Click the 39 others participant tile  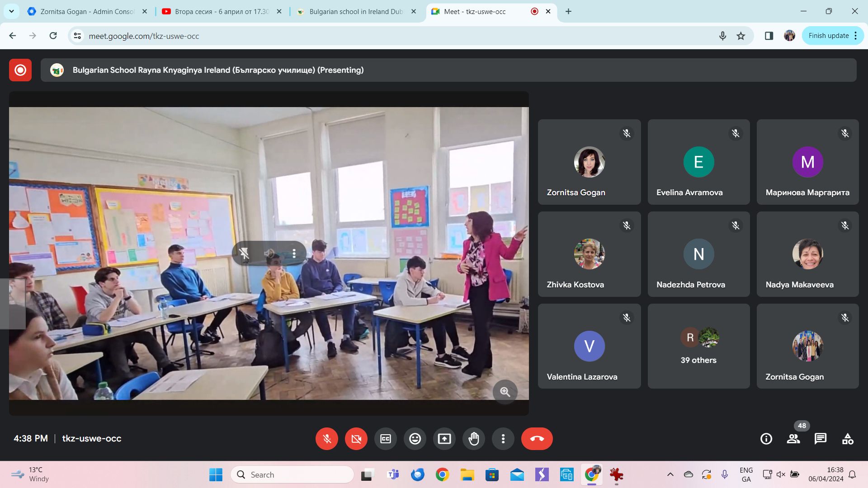698,346
